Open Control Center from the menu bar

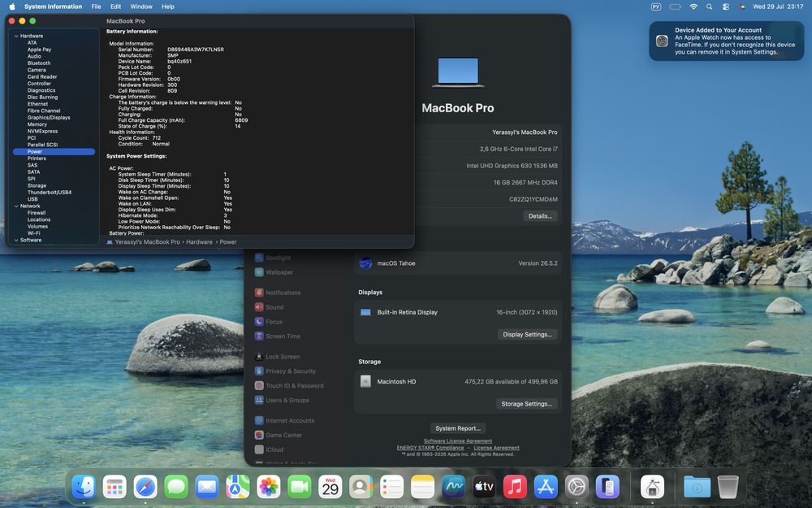[x=726, y=7]
